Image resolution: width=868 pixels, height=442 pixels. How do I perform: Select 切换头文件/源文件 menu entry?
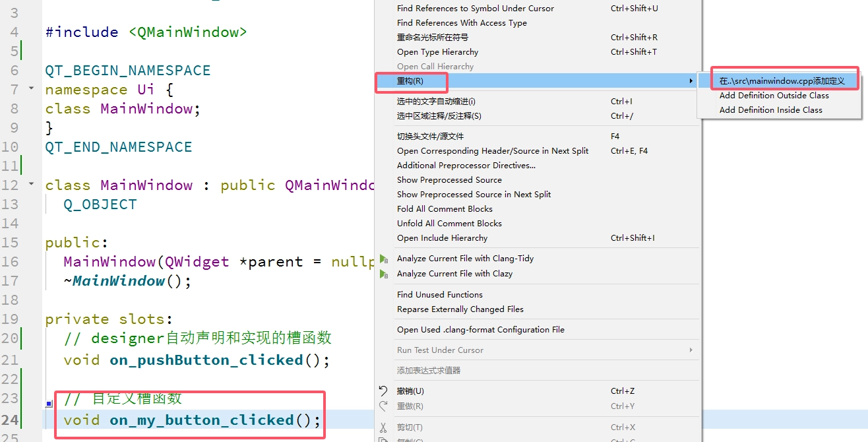(x=430, y=137)
